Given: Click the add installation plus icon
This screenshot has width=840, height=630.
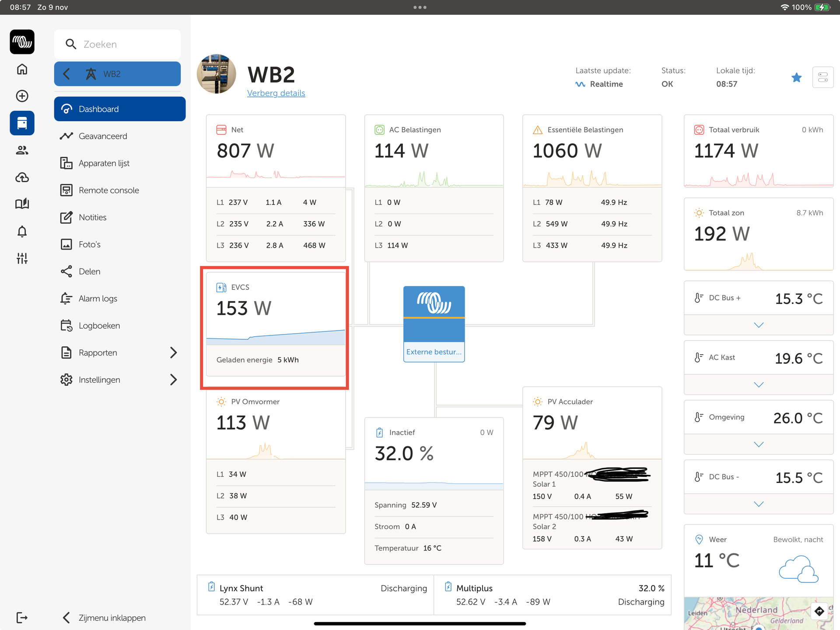Looking at the screenshot, I should (x=22, y=96).
